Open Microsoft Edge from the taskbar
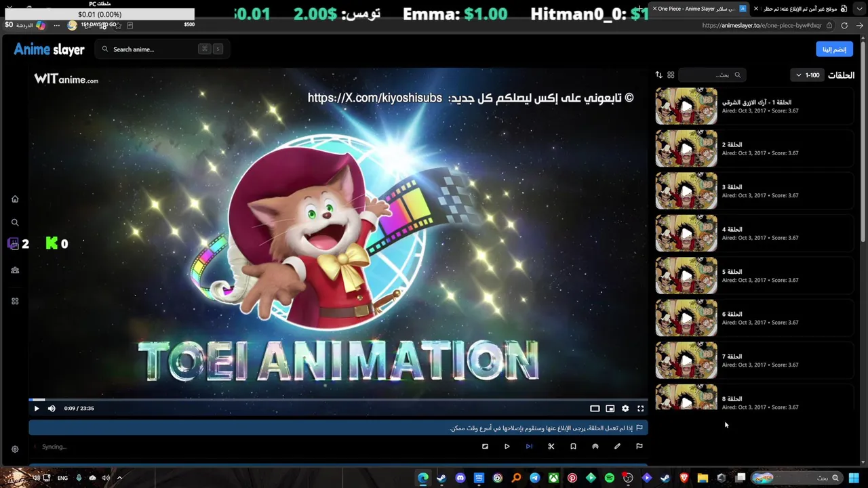 click(423, 478)
